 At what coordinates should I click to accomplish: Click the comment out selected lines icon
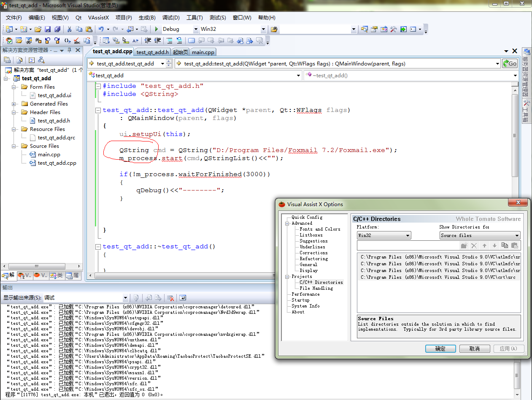tap(170, 41)
